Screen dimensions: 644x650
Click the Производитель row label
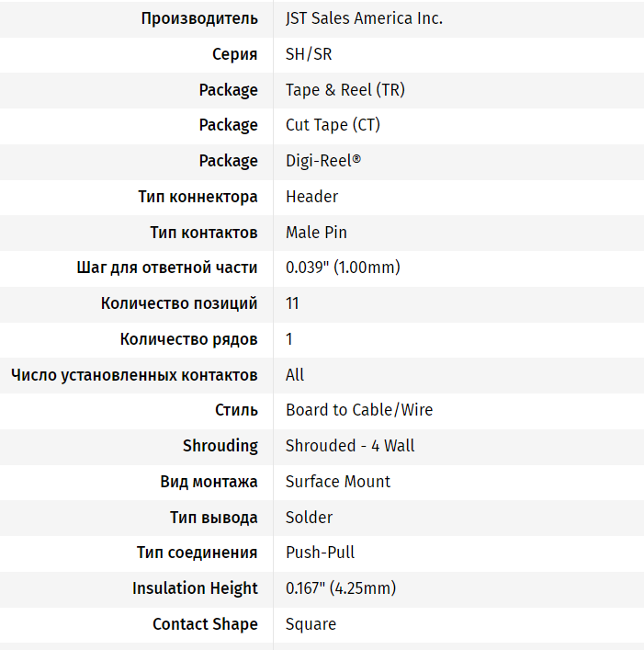click(198, 18)
